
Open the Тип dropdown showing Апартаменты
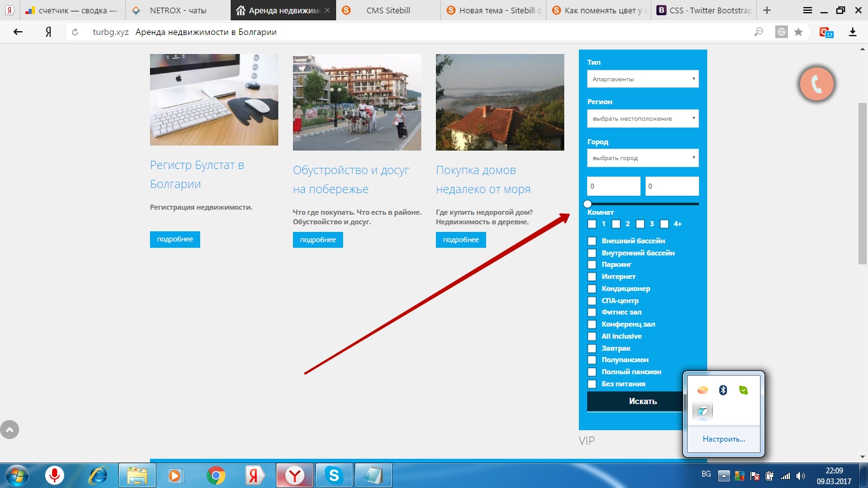pyautogui.click(x=642, y=79)
